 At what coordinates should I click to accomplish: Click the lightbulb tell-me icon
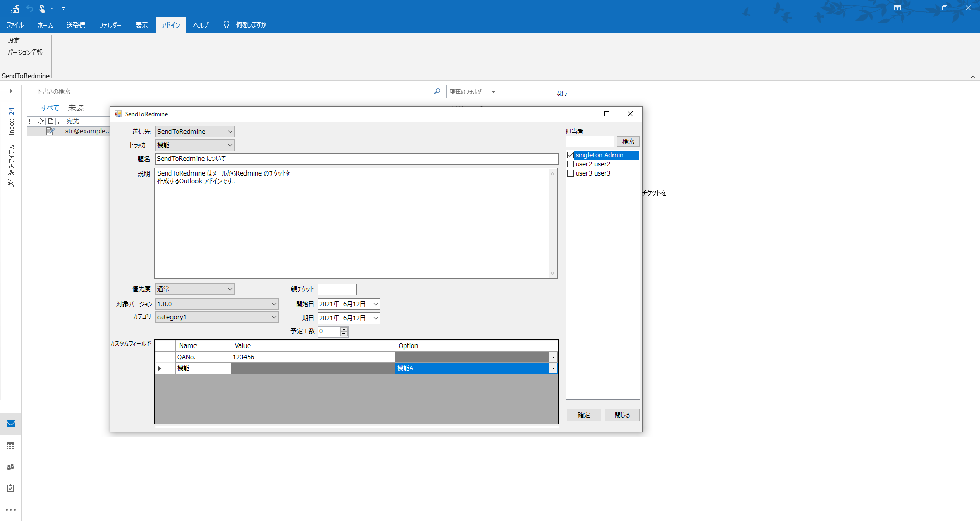pos(226,24)
